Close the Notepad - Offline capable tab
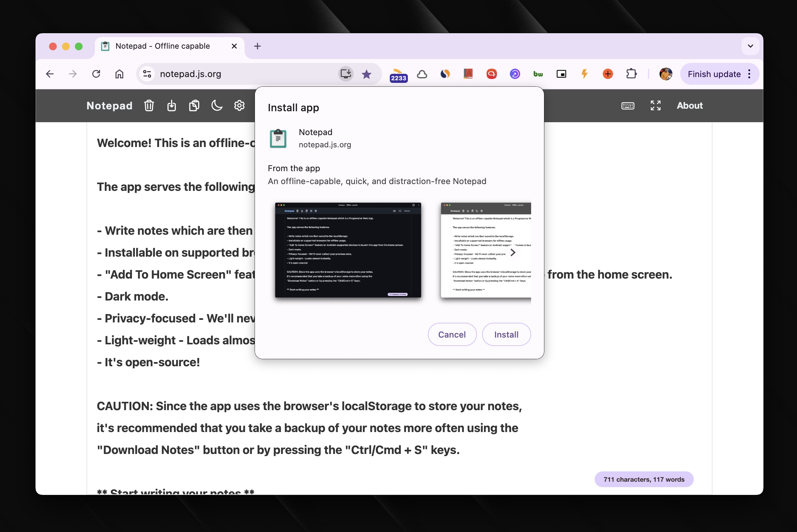The width and height of the screenshot is (797, 532). pos(234,46)
